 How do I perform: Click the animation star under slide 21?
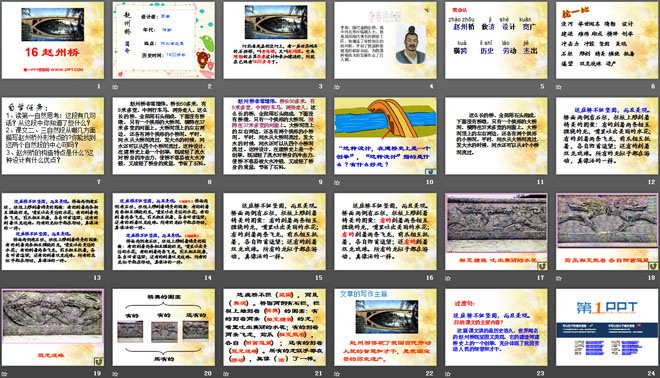(226, 373)
